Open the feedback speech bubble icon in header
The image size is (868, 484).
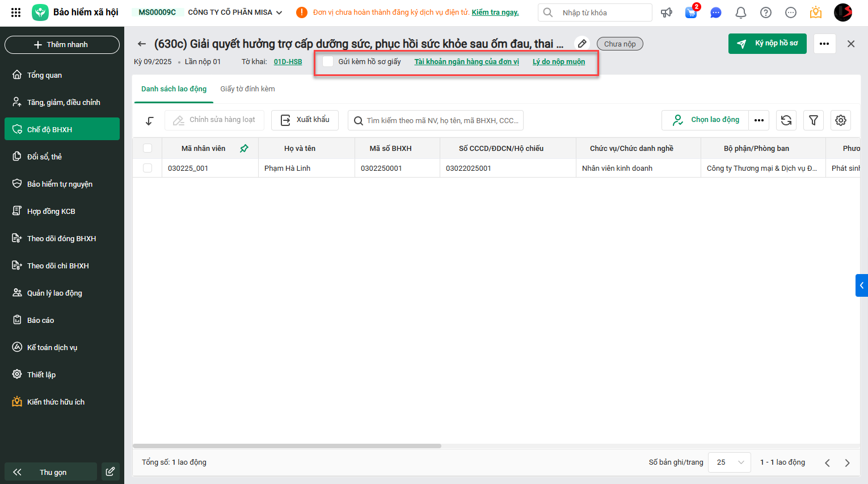(x=791, y=12)
